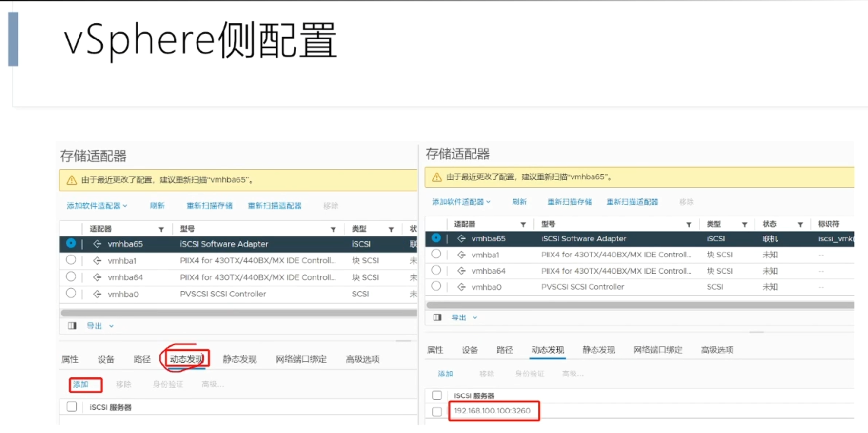The width and height of the screenshot is (868, 433).
Task: Open the 路径 tab in left panel
Action: pos(142,359)
